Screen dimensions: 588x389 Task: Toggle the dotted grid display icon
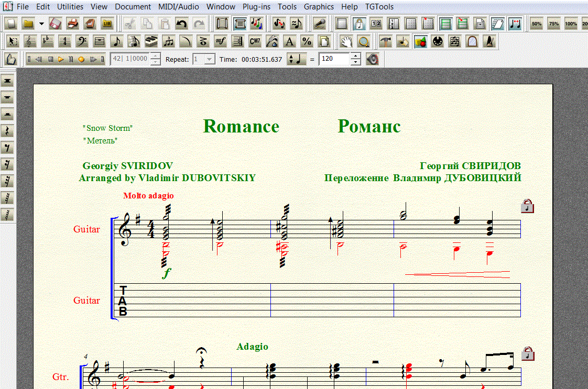point(411,24)
